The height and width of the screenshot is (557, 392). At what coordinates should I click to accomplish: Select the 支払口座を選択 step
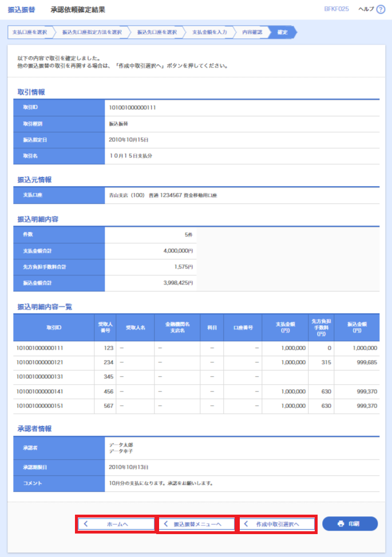point(30,32)
